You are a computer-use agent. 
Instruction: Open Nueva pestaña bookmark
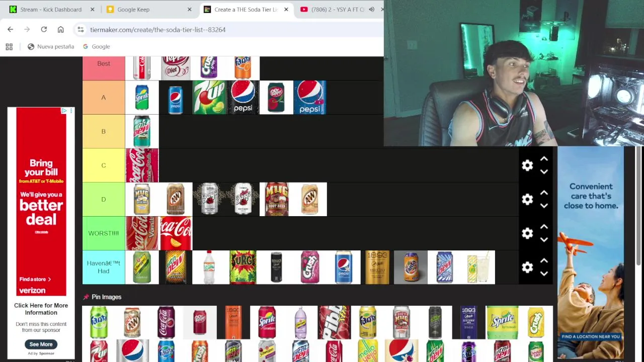point(51,47)
